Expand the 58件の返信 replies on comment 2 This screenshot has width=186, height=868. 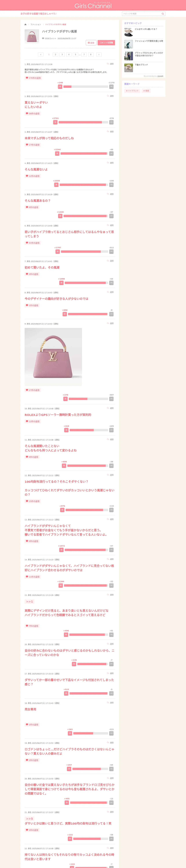click(x=33, y=114)
